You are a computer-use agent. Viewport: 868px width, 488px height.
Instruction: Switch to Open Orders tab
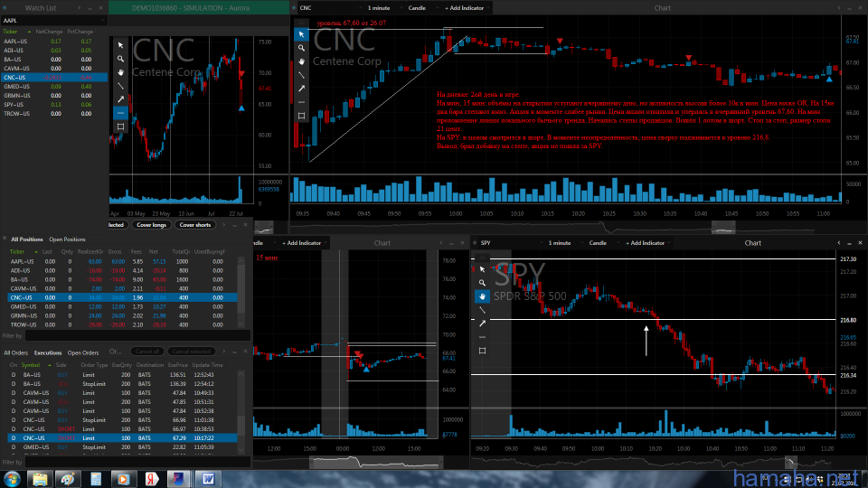(x=83, y=353)
